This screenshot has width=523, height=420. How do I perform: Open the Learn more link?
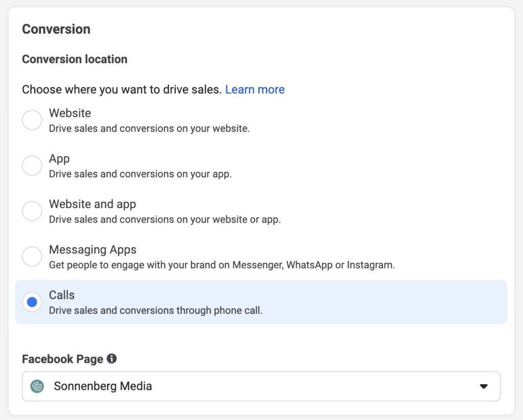pyautogui.click(x=255, y=89)
